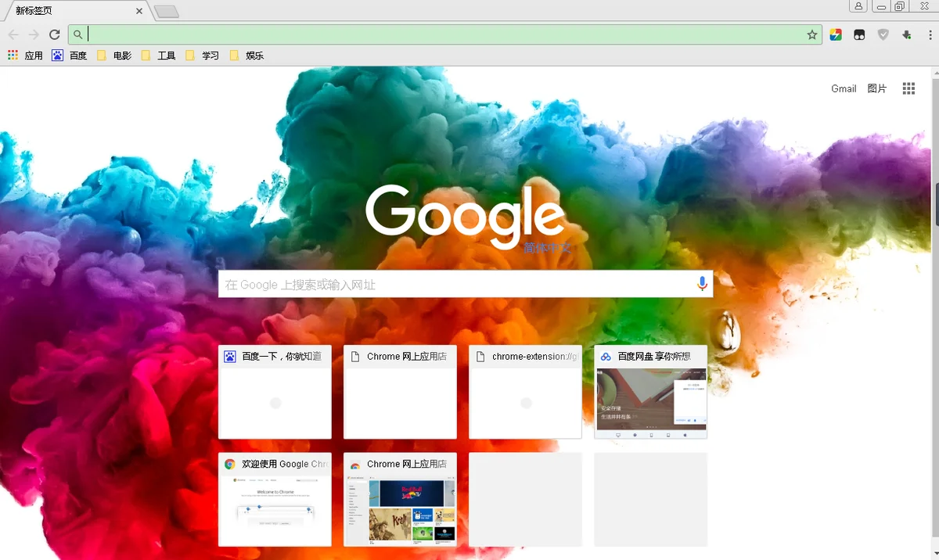Minimize the Chrome window

pos(881,6)
